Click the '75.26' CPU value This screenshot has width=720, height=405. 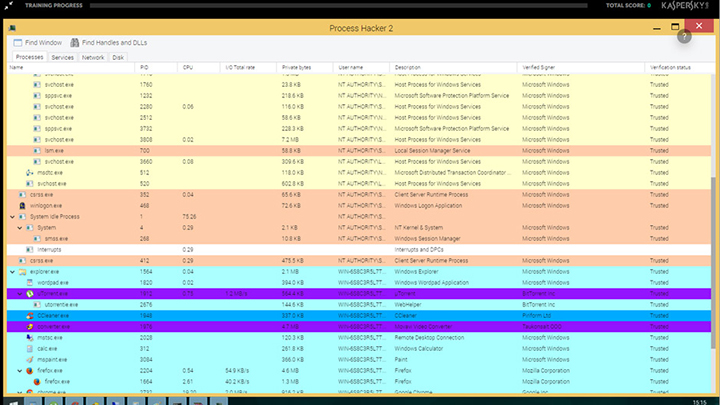click(x=189, y=217)
